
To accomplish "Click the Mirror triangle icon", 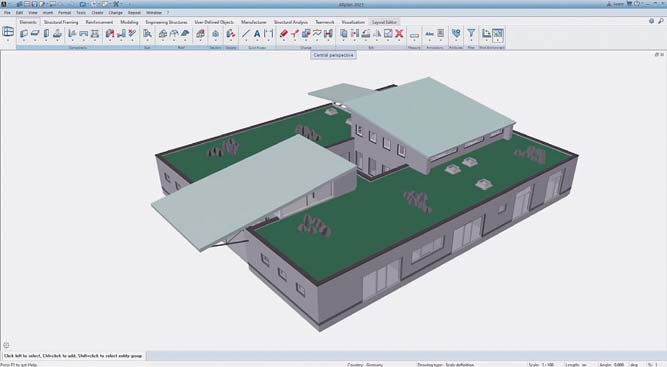I will (x=377, y=33).
